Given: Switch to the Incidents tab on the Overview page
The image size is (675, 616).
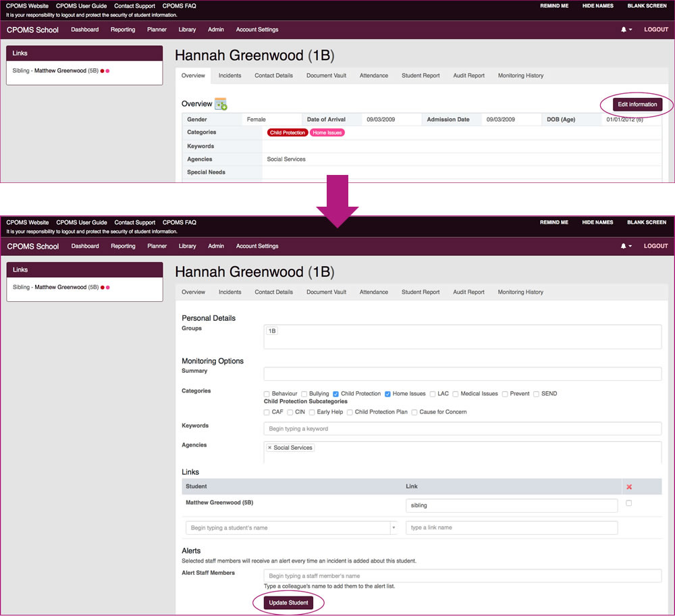Looking at the screenshot, I should click(230, 76).
